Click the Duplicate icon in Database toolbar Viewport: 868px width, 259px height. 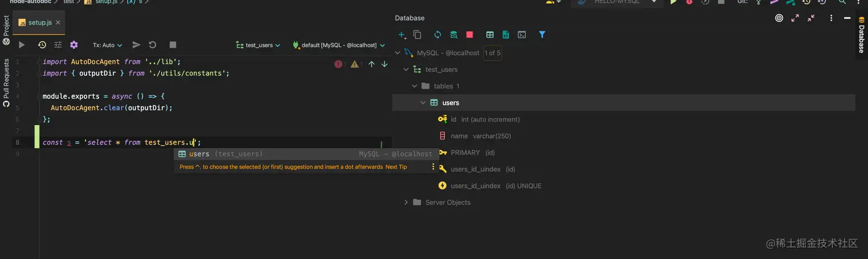pos(417,35)
